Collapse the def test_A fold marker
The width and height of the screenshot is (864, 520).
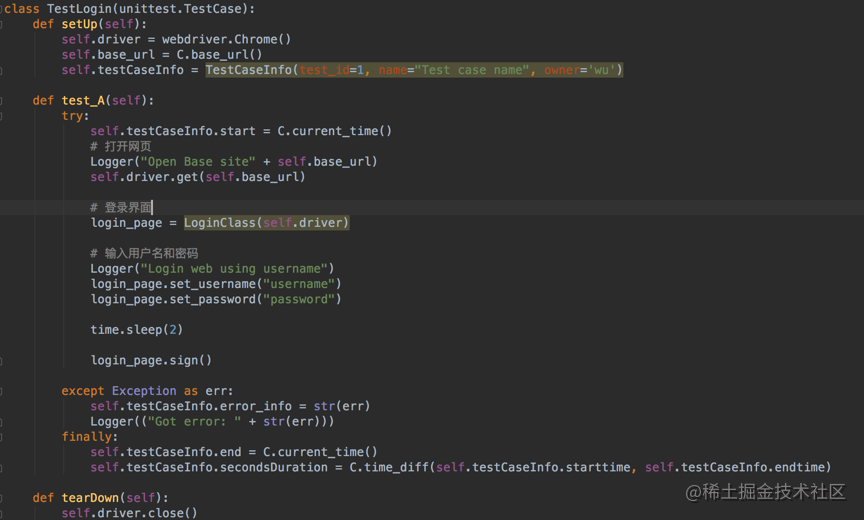click(1, 101)
